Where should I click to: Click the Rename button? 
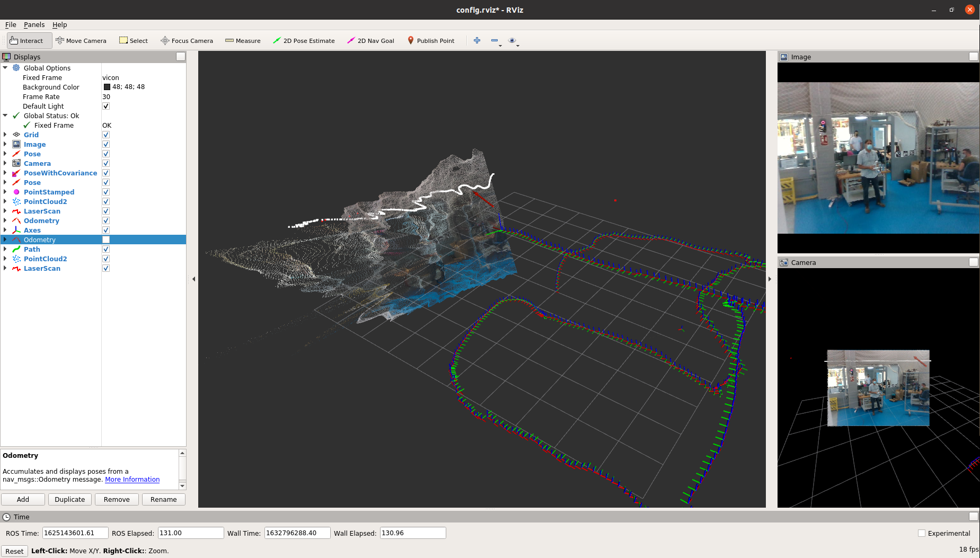(x=163, y=499)
